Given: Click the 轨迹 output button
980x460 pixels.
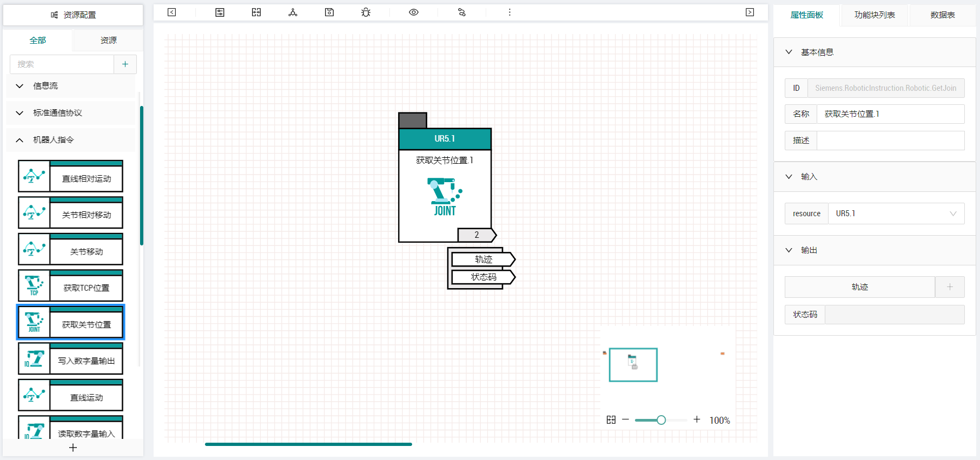Looking at the screenshot, I should point(860,287).
